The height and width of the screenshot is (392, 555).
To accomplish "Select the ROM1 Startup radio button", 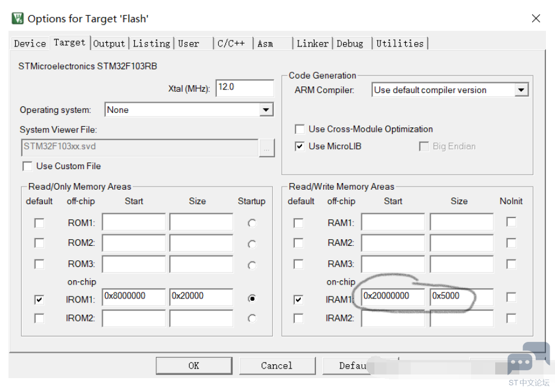I will [252, 223].
